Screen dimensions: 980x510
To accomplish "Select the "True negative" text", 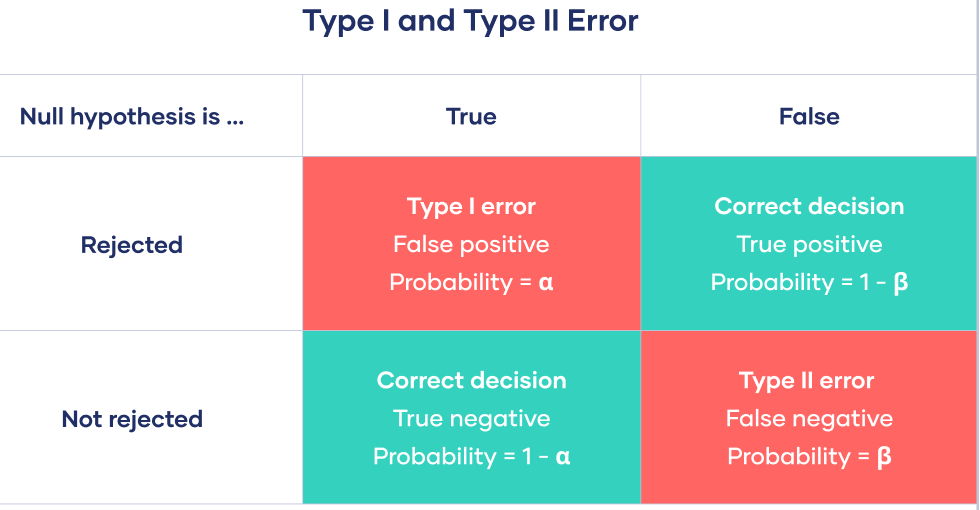I will pos(471,419).
